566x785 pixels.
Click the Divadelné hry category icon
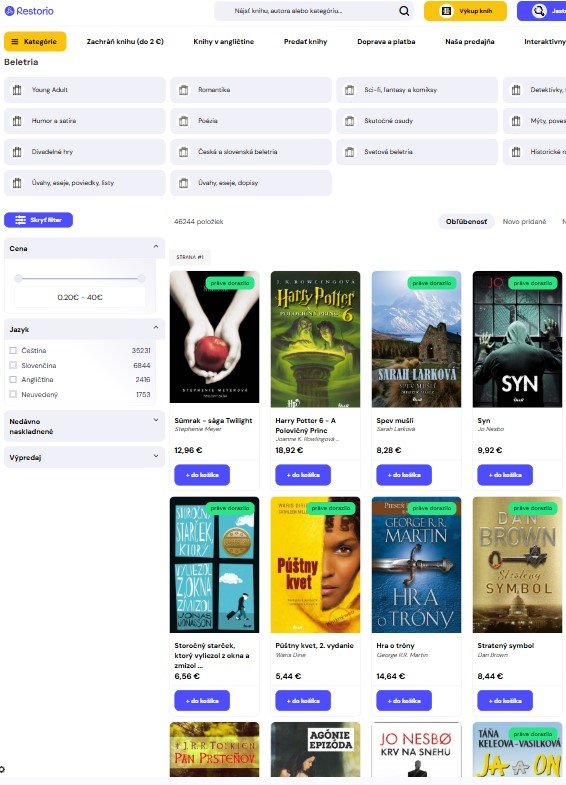tap(17, 152)
